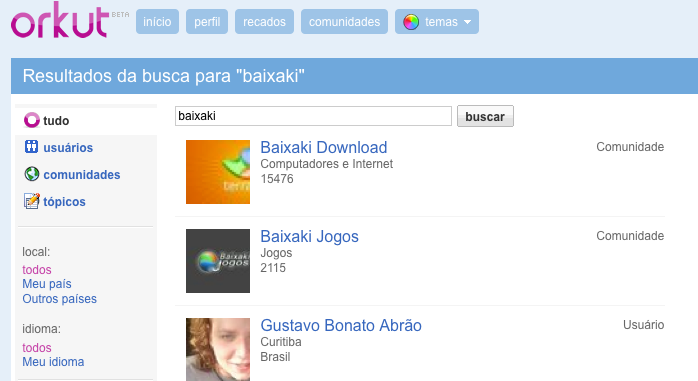This screenshot has width=698, height=381.
Task: Open the perfil tab
Action: click(x=207, y=21)
